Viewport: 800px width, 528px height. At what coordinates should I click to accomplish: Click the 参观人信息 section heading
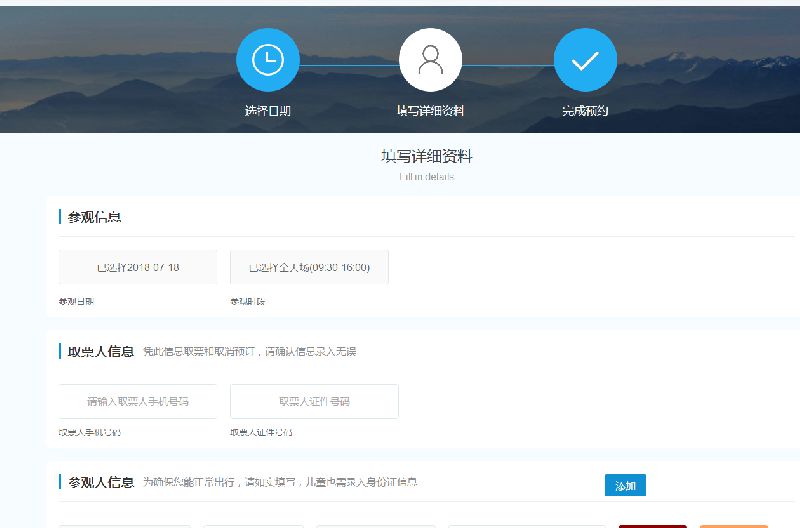coord(100,482)
